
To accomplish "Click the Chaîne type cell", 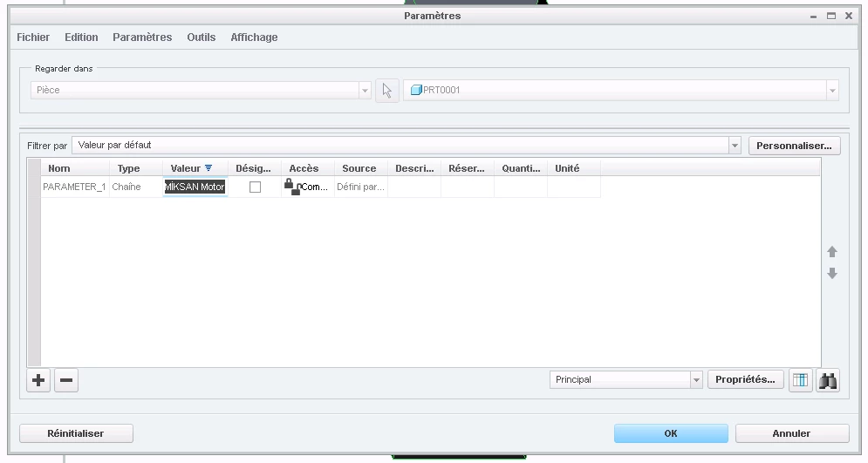I will click(x=135, y=187).
